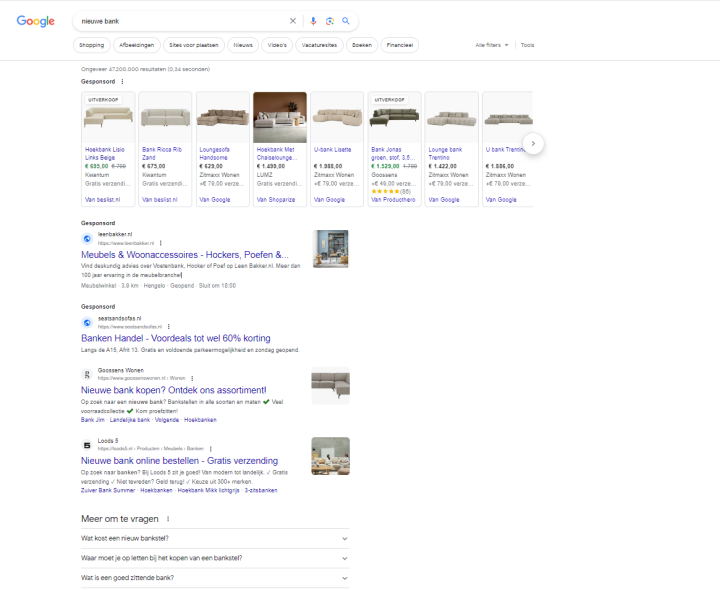Go to Google logo homepage
Screen dimensions: 720x590
point(35,21)
